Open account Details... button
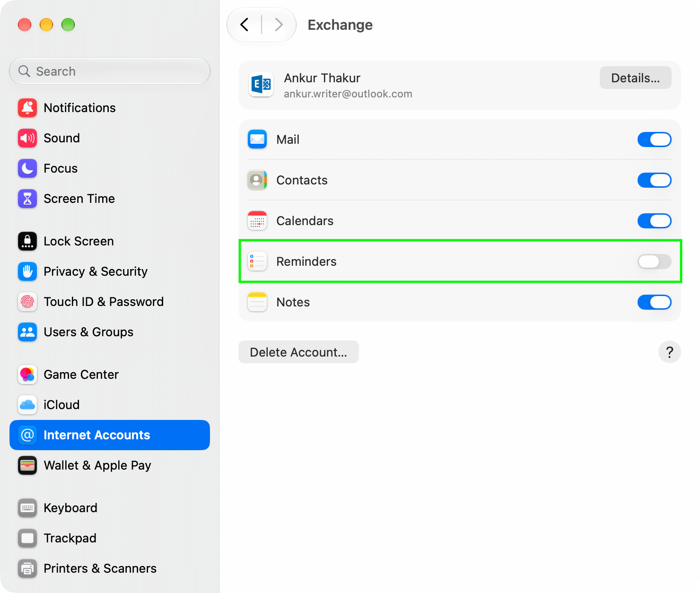Viewport: 700px width, 593px height. [x=636, y=78]
